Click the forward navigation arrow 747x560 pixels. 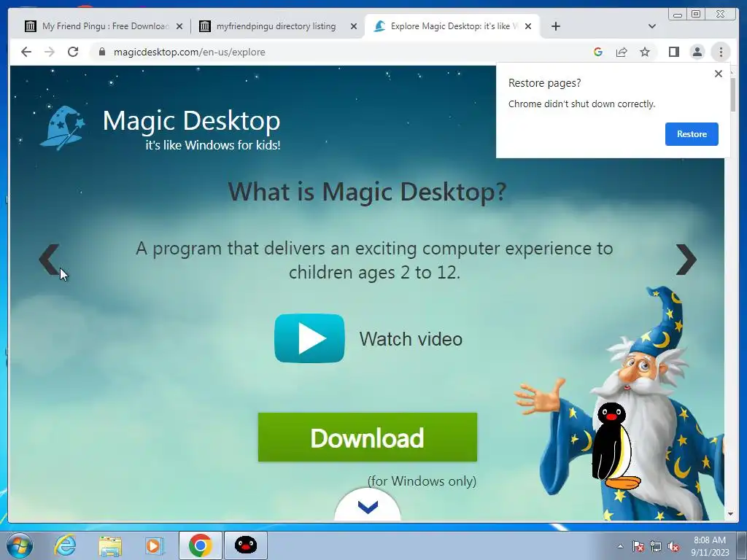click(50, 52)
